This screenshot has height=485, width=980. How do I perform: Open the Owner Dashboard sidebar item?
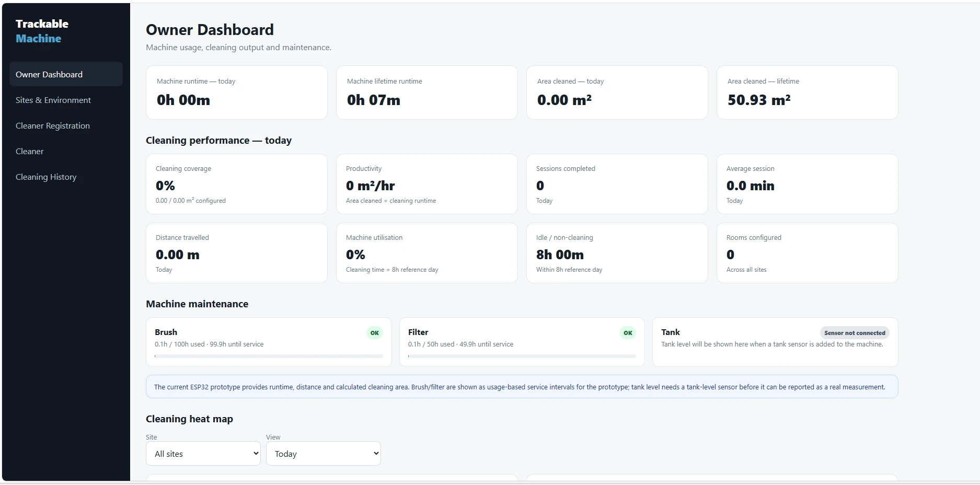[x=66, y=74]
